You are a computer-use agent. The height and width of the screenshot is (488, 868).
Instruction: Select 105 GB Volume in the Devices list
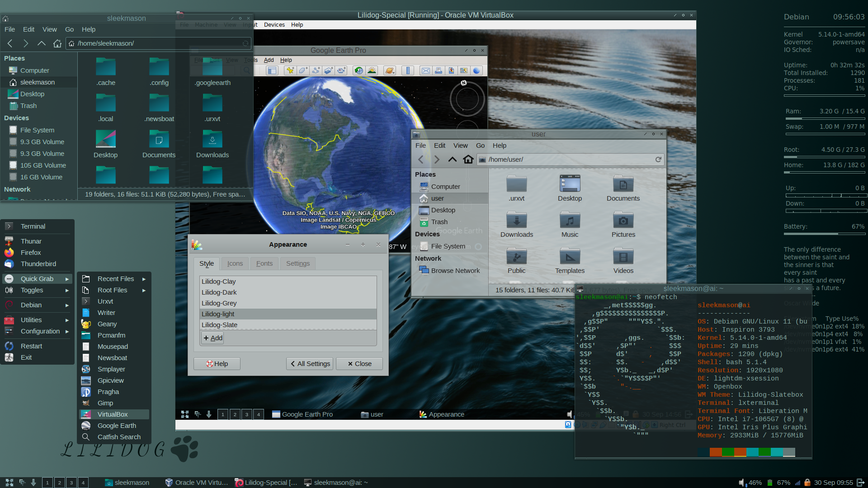[39, 165]
